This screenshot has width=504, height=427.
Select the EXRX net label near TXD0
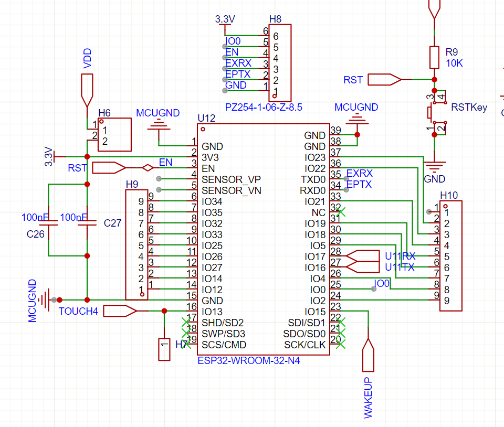point(359,173)
